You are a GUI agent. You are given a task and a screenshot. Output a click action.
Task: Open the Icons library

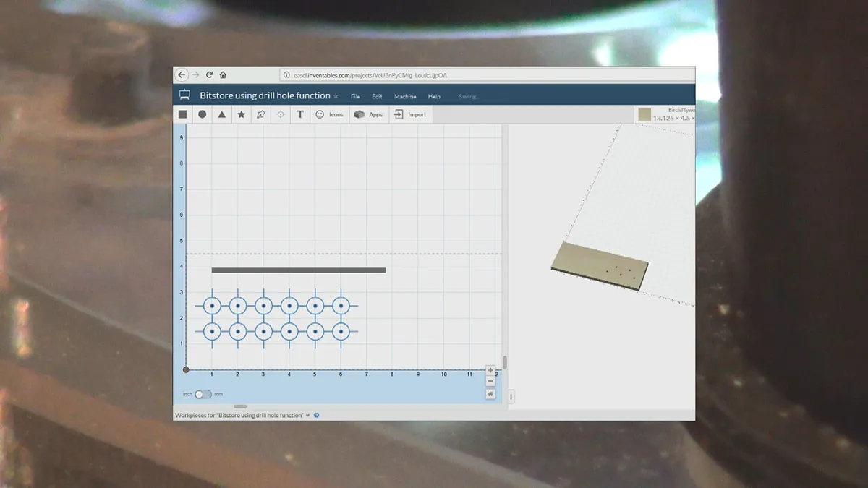click(329, 114)
